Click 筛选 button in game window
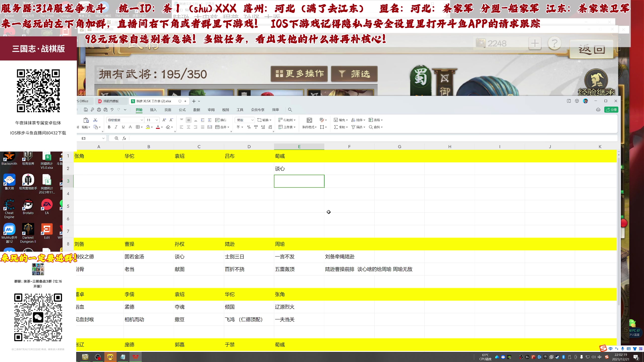 pyautogui.click(x=354, y=74)
